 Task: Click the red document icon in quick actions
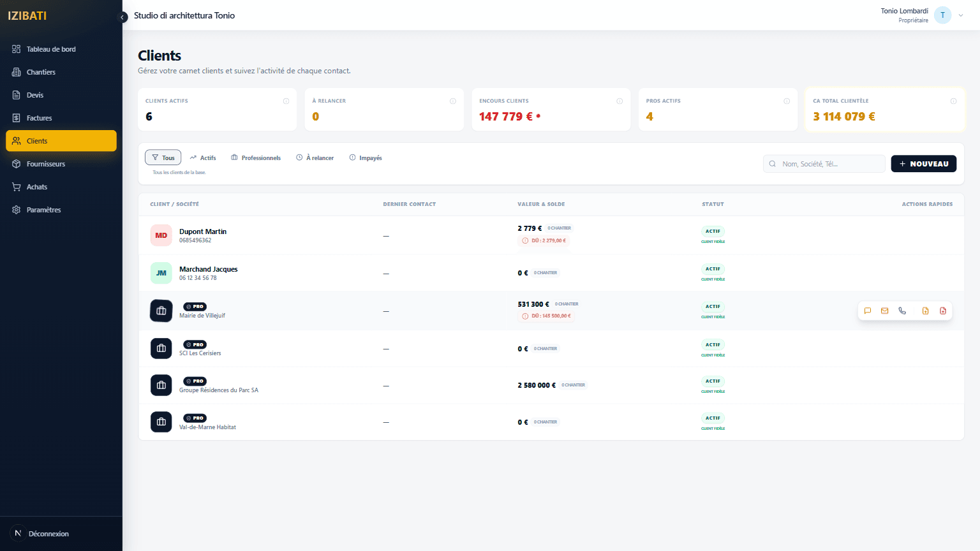(x=943, y=311)
